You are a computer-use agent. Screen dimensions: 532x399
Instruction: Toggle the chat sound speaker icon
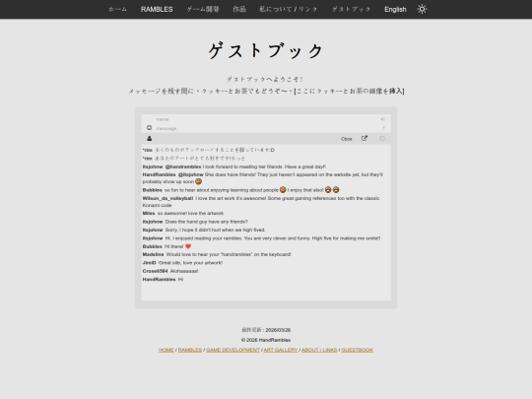pos(382,119)
